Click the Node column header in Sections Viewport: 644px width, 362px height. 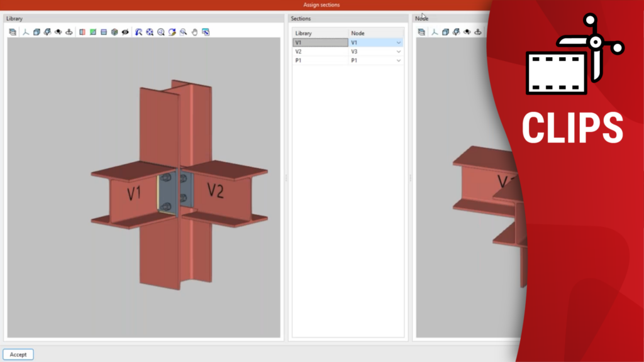(x=376, y=33)
